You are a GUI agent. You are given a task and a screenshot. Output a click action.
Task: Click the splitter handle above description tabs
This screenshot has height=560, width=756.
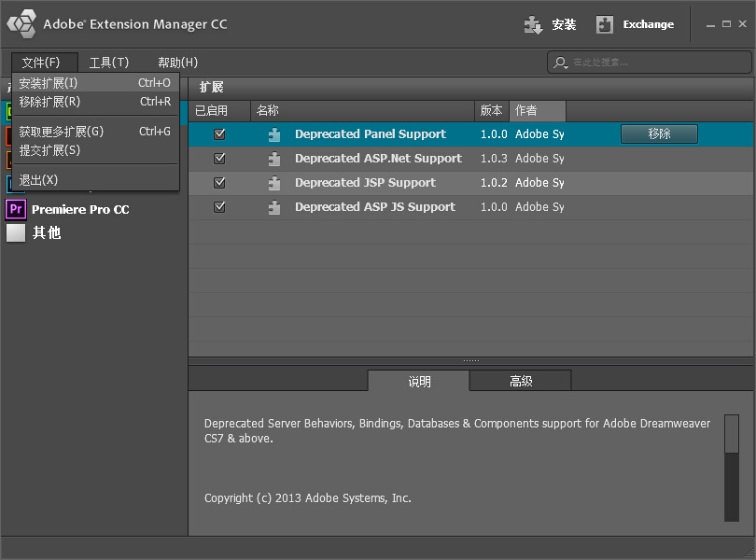(471, 361)
